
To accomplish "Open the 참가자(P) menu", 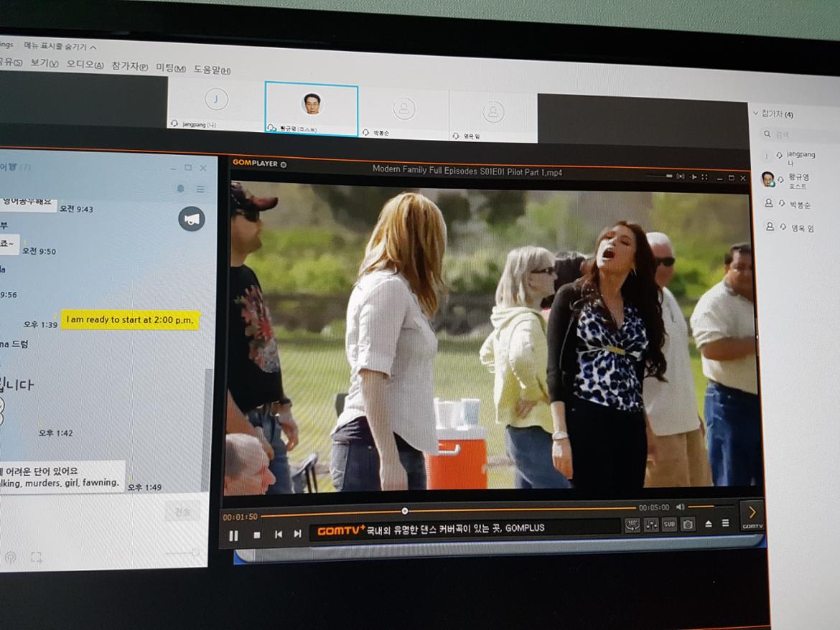I will [x=129, y=66].
